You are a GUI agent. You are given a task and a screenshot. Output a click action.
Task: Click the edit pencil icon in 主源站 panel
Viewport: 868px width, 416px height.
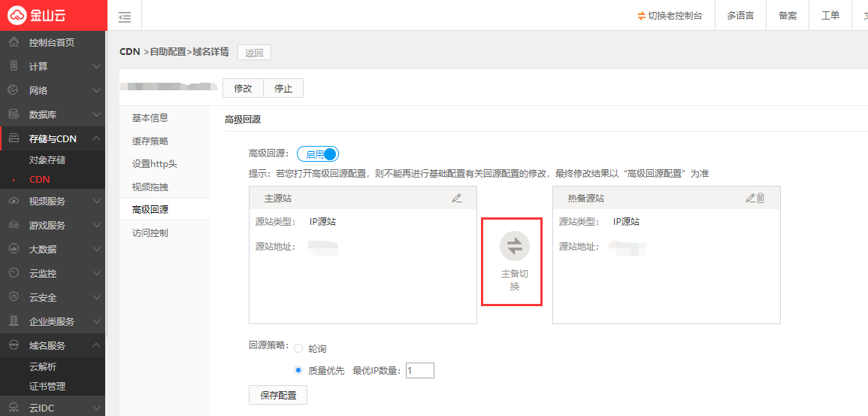coord(457,198)
